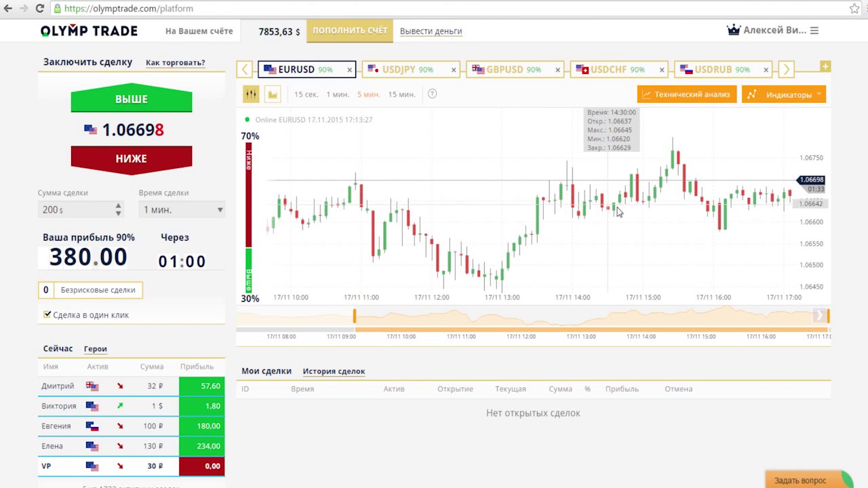Click the orange range bar under the mini chart
The width and height of the screenshot is (868, 488).
pos(591,329)
